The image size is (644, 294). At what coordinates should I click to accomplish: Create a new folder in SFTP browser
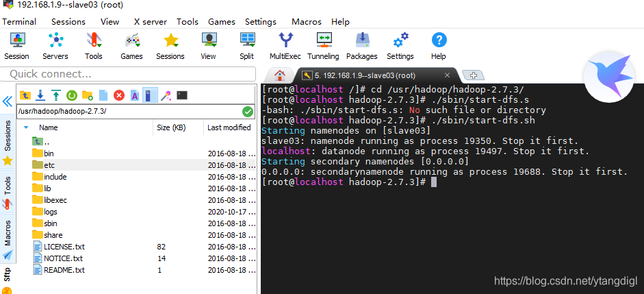pos(88,95)
